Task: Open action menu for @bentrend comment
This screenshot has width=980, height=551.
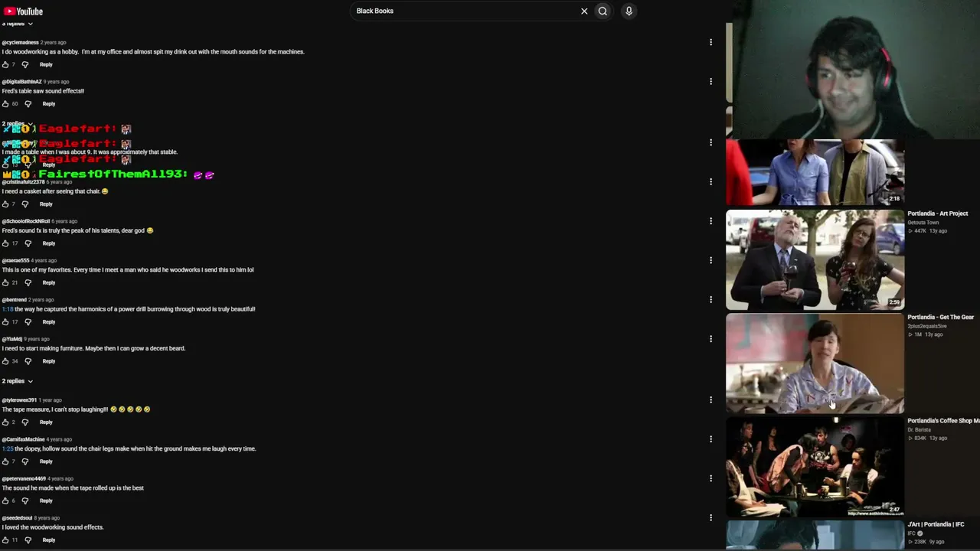Action: pyautogui.click(x=710, y=299)
